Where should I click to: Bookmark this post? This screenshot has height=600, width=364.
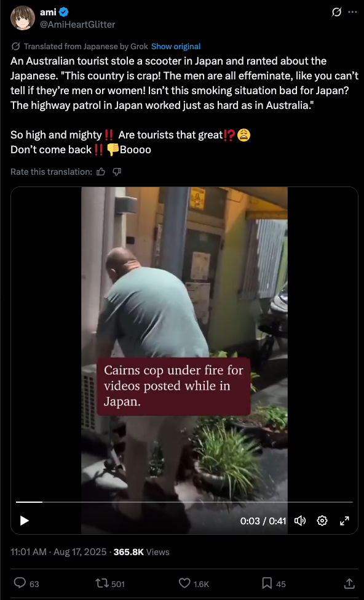tap(274, 584)
